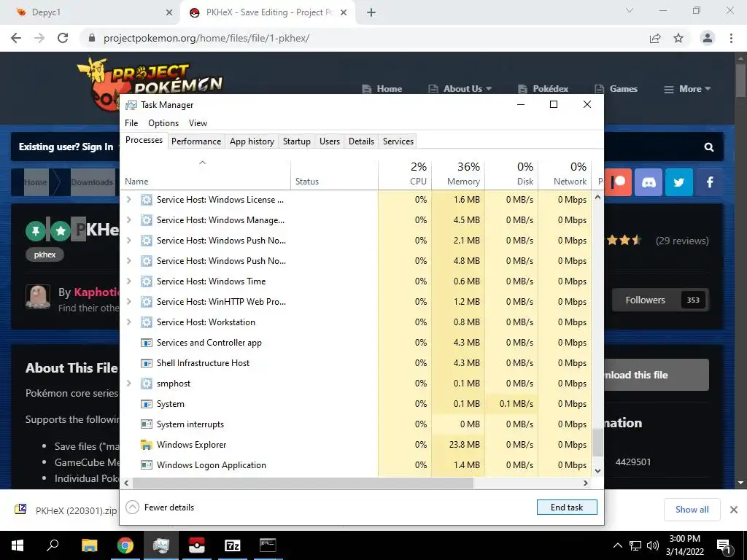The height and width of the screenshot is (560, 747).
Task: Click the Windows Explorer folder icon in process list
Action: click(146, 445)
